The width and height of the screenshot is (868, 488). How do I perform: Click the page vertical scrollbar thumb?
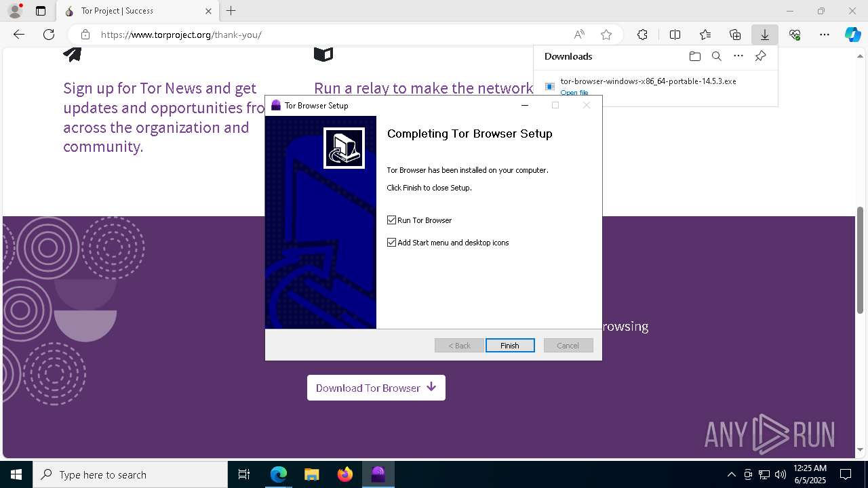(x=861, y=259)
